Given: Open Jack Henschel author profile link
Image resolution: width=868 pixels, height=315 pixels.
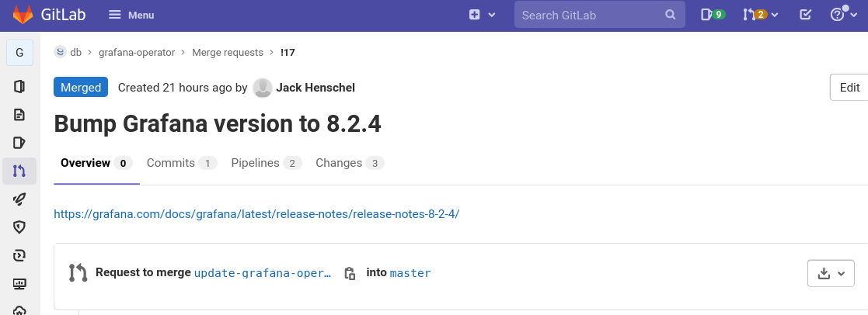Looking at the screenshot, I should 315,88.
